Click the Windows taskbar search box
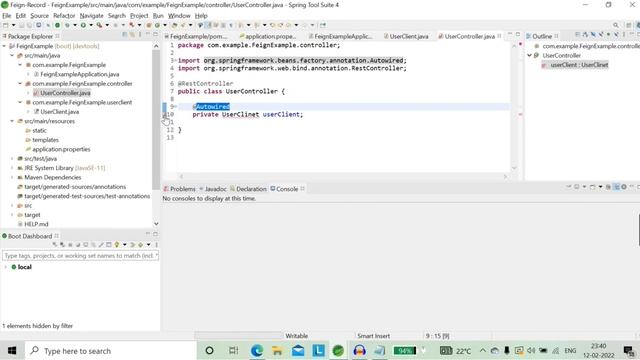This screenshot has height=360, width=640. (x=111, y=351)
